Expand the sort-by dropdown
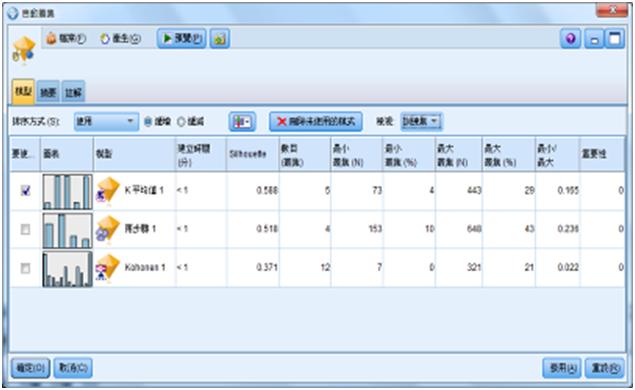635x390 pixels. tap(106, 121)
